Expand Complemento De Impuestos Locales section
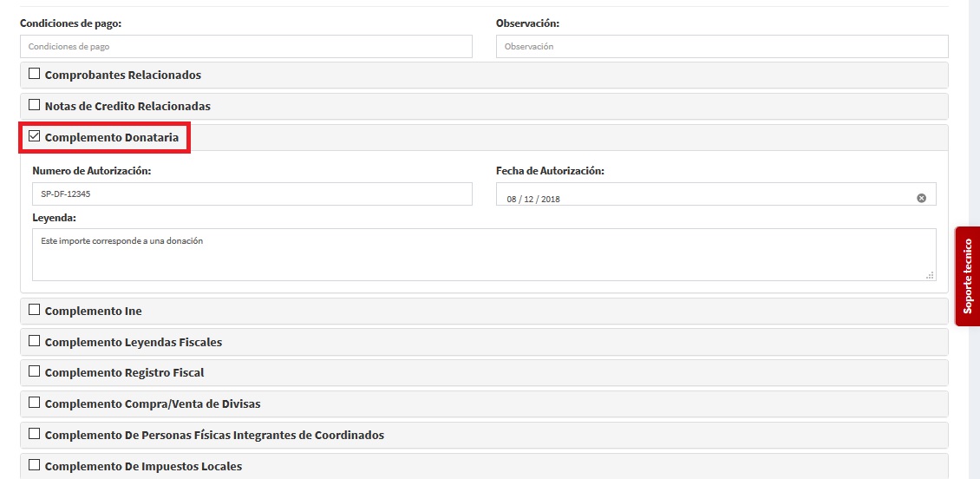This screenshot has width=980, height=479. point(35,465)
